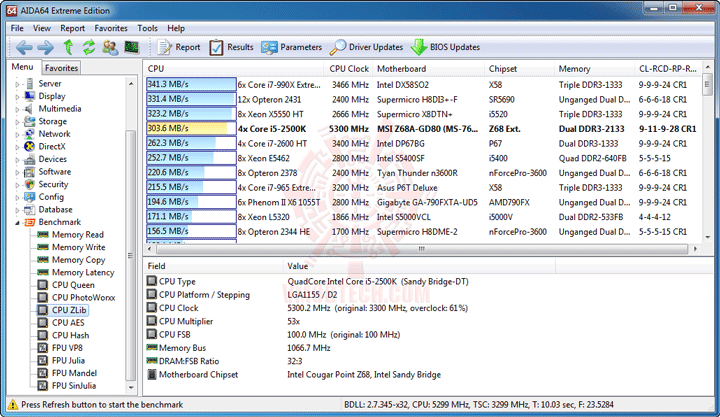Select the CPU ZLib benchmark
720x417 pixels.
coord(69,310)
